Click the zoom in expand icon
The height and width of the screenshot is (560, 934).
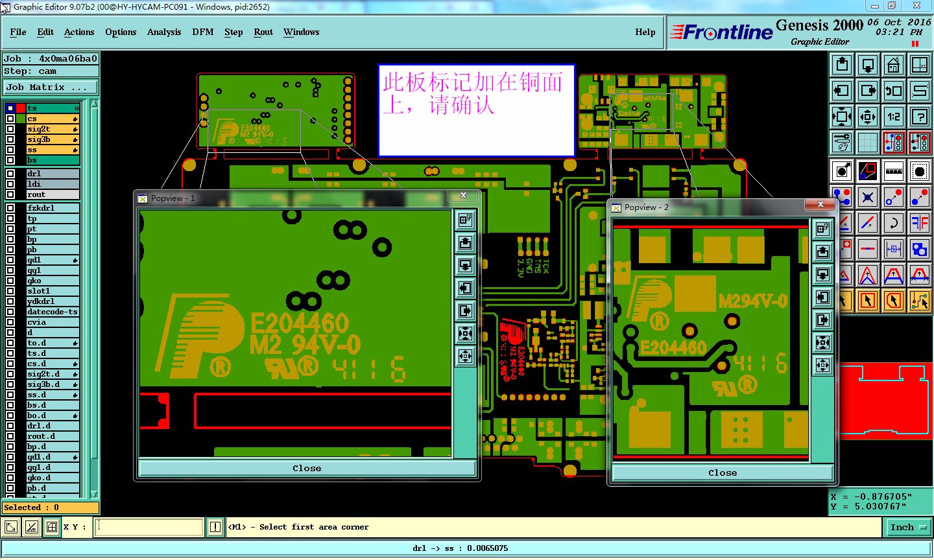(842, 117)
